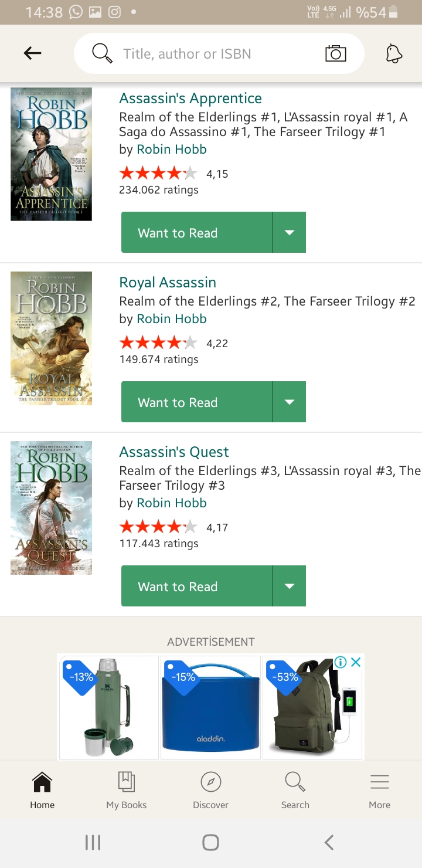The height and width of the screenshot is (868, 422).
Task: Expand shelf dropdown for Assassin's Quest
Action: pyautogui.click(x=290, y=586)
